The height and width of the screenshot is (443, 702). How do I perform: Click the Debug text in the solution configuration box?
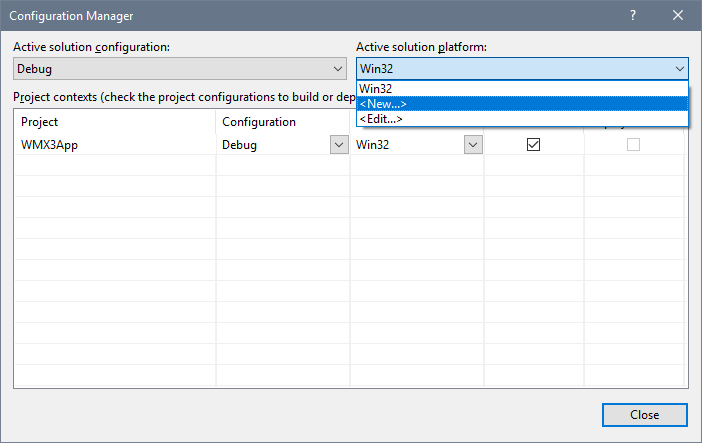coord(36,69)
